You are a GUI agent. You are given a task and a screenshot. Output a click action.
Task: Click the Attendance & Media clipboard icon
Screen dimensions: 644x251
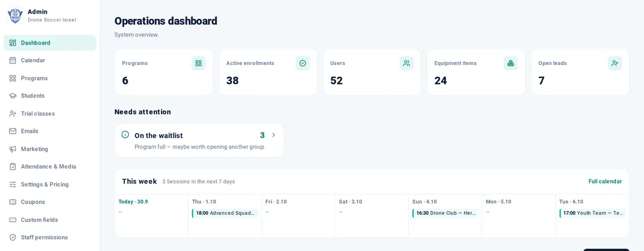point(13,167)
